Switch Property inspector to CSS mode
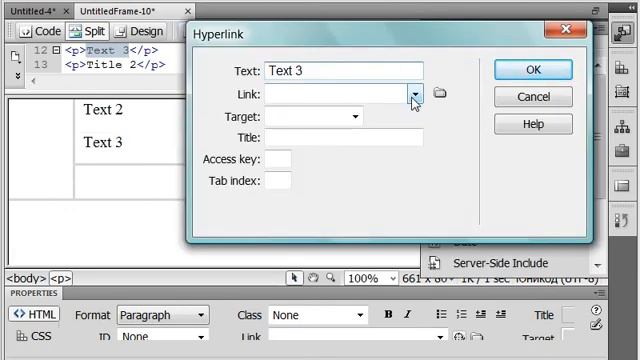Screen dimensions: 640x360 point(34,336)
